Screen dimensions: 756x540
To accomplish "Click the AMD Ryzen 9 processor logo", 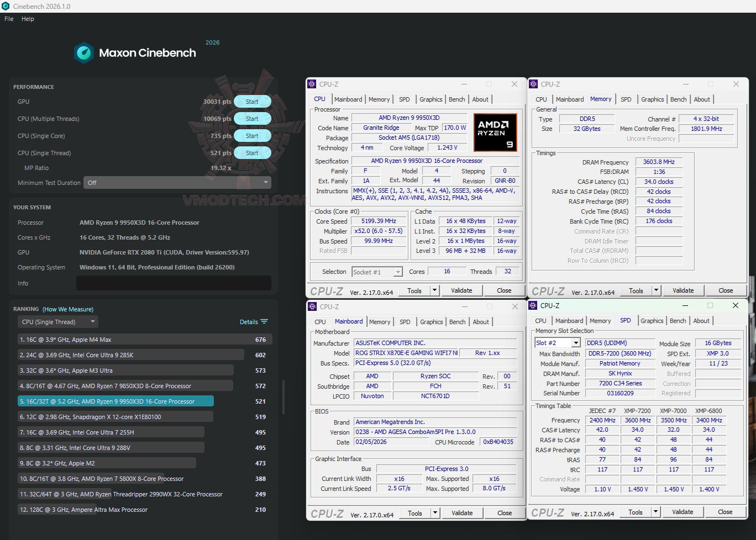I will pos(495,132).
